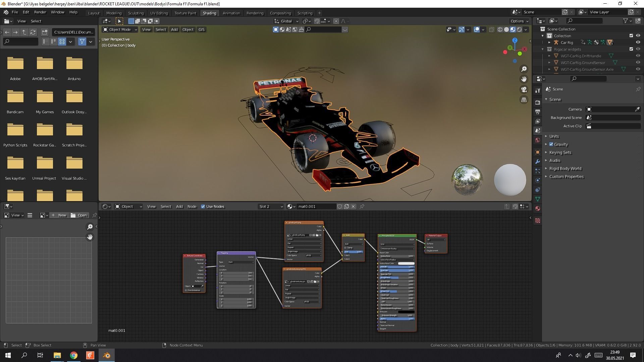The image size is (644, 362).
Task: Open the View Layer properties tab
Action: coord(538,121)
